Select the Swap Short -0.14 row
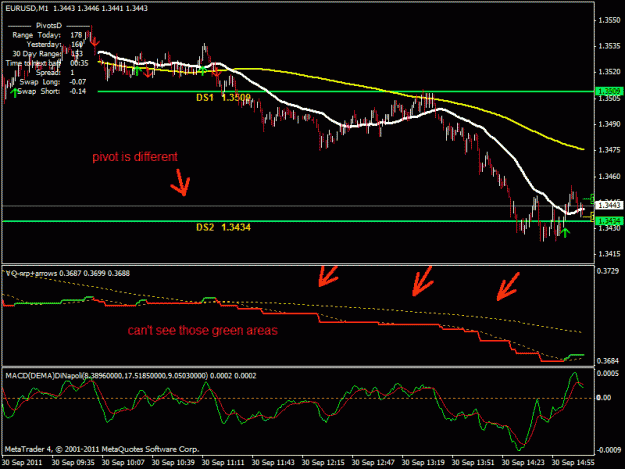The height and width of the screenshot is (469, 625). pos(51,91)
